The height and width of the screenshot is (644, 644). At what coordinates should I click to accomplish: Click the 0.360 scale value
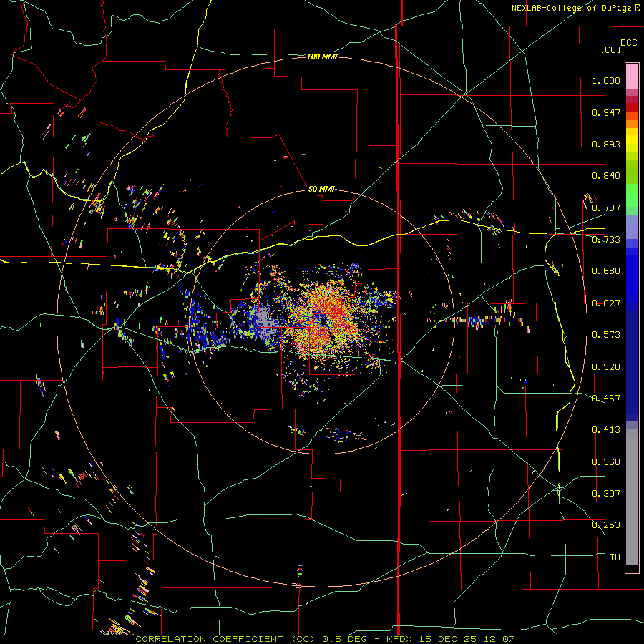[x=606, y=462]
